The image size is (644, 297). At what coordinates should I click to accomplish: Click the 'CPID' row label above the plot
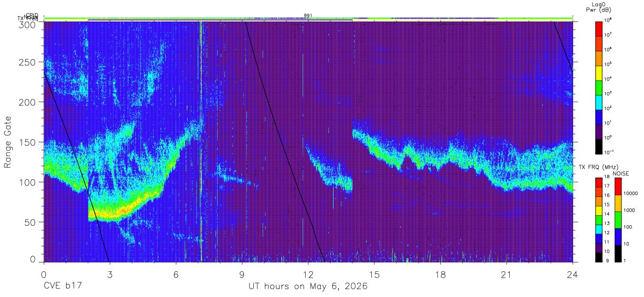pos(31,15)
